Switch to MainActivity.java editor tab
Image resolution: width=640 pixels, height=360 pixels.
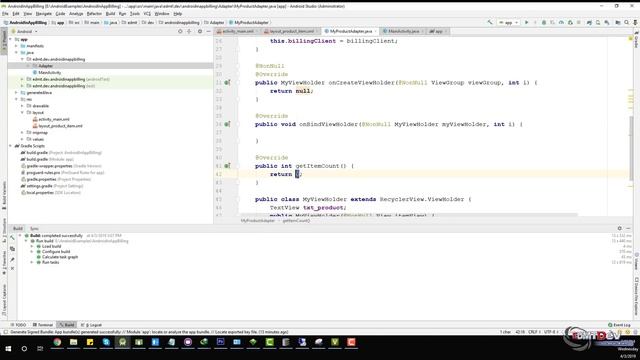pyautogui.click(x=403, y=31)
